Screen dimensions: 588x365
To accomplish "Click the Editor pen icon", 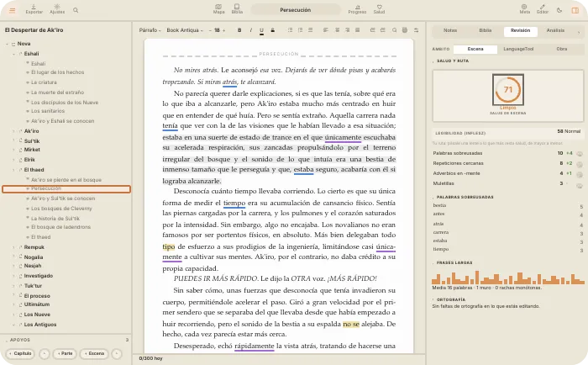I will 543,9.
